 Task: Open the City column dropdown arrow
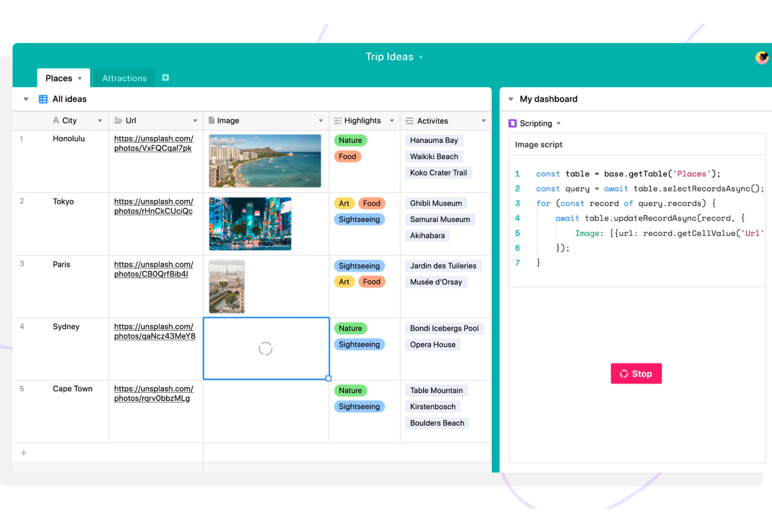click(x=100, y=121)
